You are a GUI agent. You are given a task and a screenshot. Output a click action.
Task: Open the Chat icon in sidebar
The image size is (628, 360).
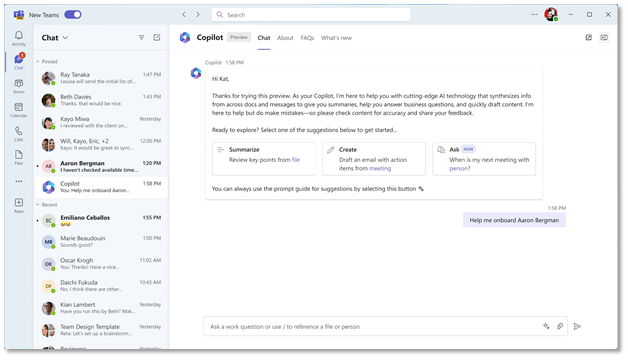point(18,61)
